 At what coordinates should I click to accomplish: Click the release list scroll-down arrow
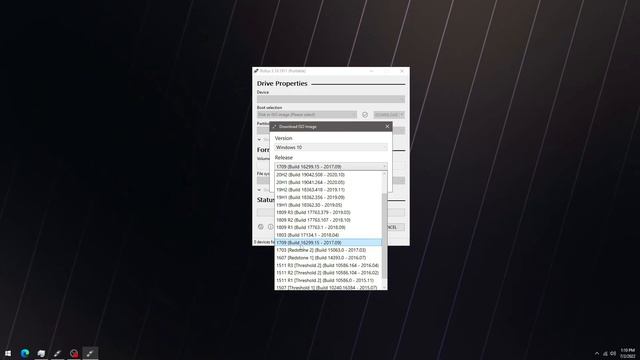[384, 287]
